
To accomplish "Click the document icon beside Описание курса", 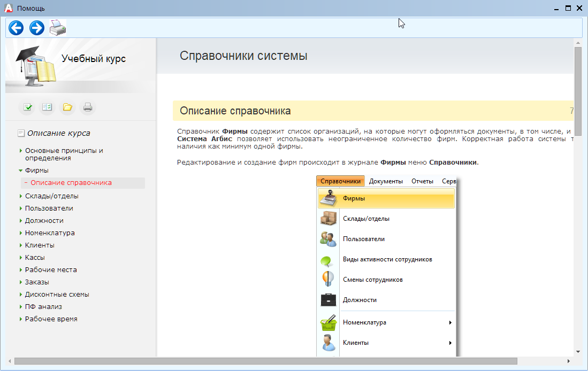I will [x=21, y=133].
